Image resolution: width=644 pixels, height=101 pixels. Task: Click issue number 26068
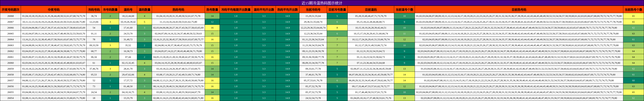[11, 16]
